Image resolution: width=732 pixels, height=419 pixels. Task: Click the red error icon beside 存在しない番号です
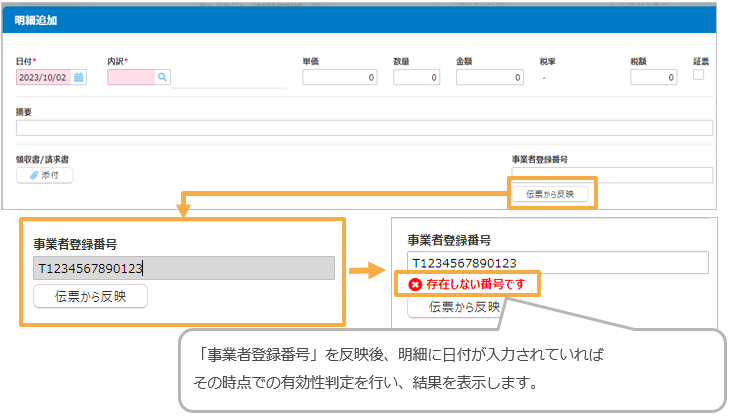(x=415, y=285)
